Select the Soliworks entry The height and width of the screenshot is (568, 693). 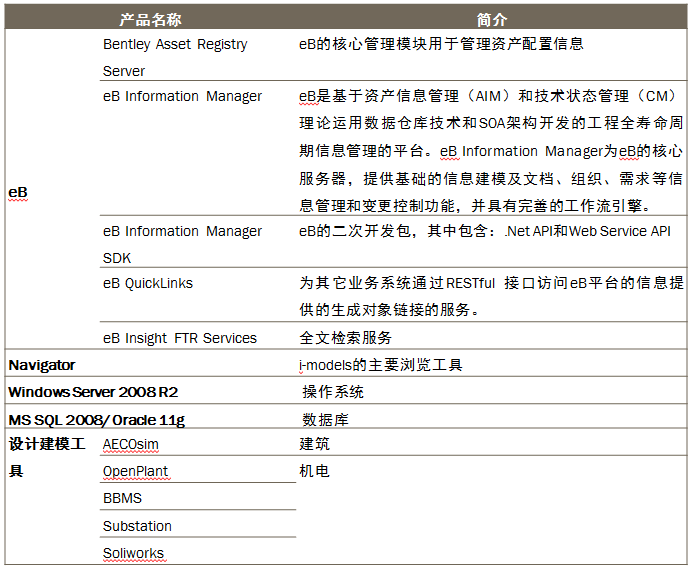tap(134, 553)
